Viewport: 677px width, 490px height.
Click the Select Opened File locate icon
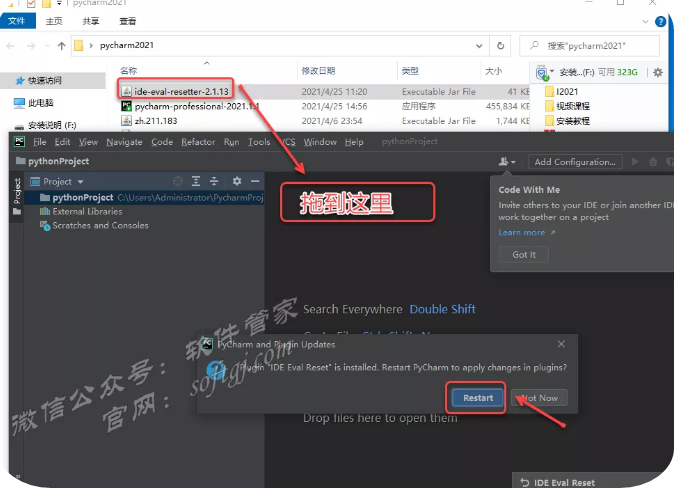click(178, 181)
